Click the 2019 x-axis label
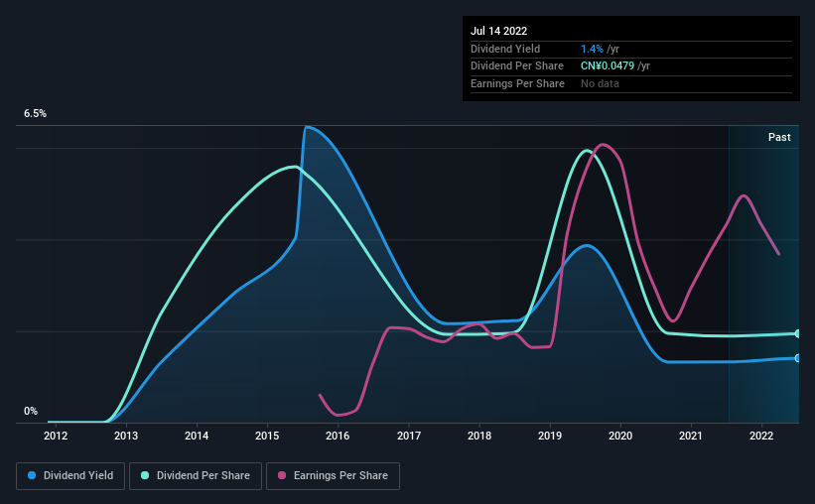Screen dimensions: 815x504 pos(550,436)
